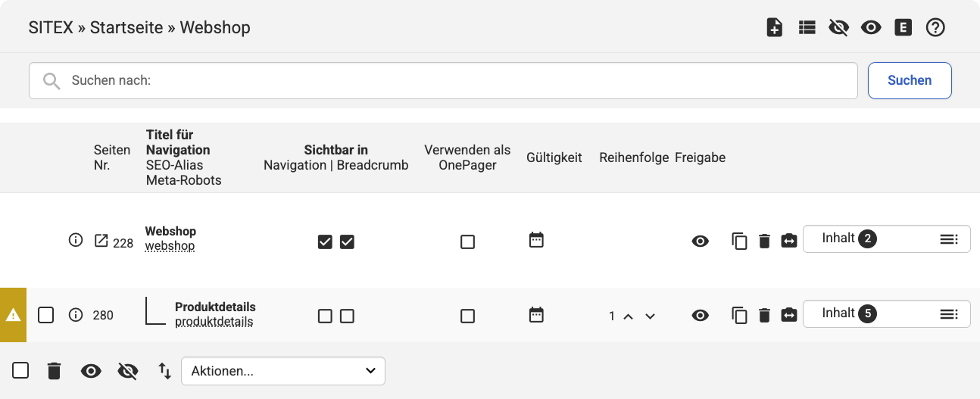This screenshot has width=980, height=399.
Task: Click the Produktdetails page title
Action: (215, 307)
